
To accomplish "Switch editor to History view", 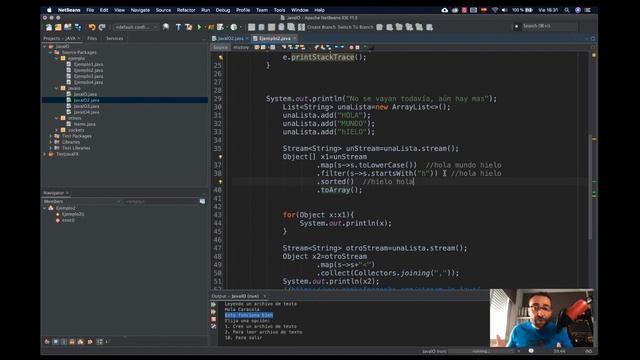I will tap(241, 47).
